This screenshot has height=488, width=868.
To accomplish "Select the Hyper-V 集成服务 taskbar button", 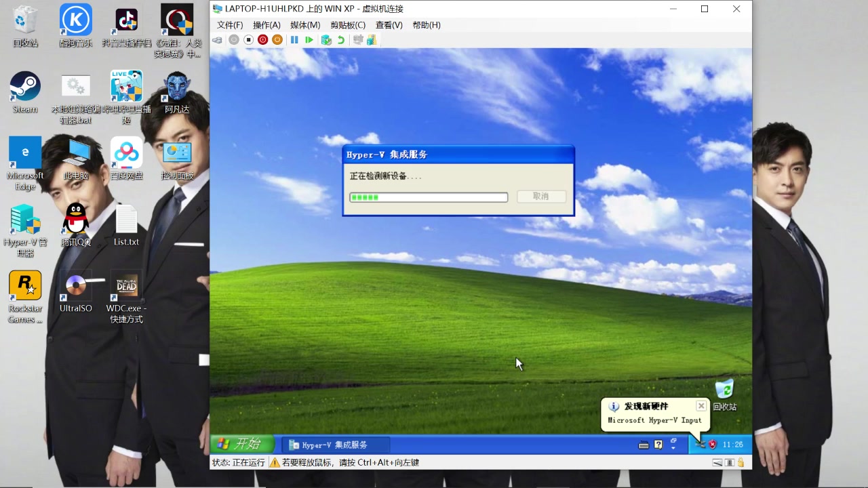I will (336, 445).
